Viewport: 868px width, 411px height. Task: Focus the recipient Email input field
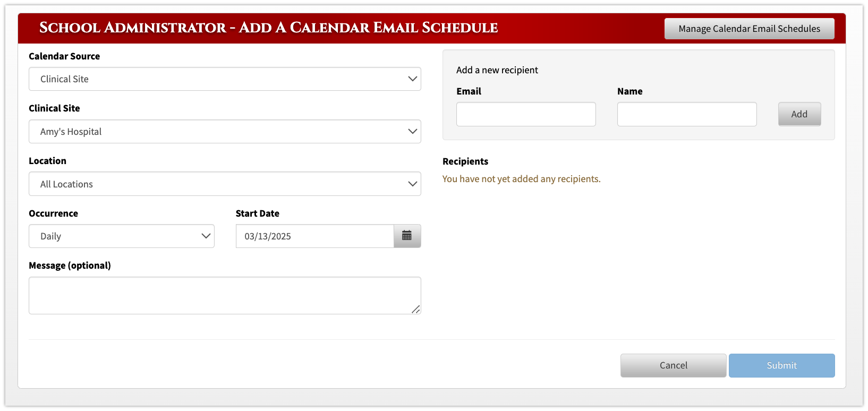[526, 114]
